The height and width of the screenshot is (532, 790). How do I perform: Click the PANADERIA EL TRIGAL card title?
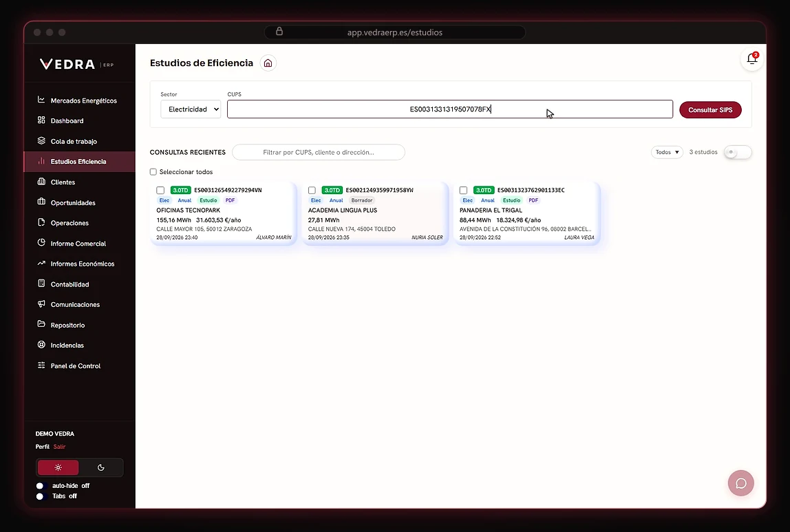tap(491, 210)
